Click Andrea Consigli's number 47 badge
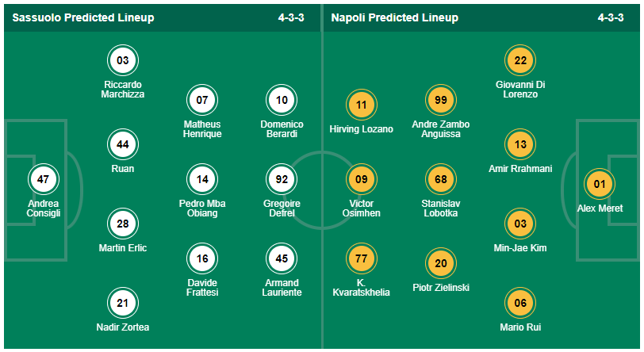This screenshot has height=352, width=644. (43, 180)
